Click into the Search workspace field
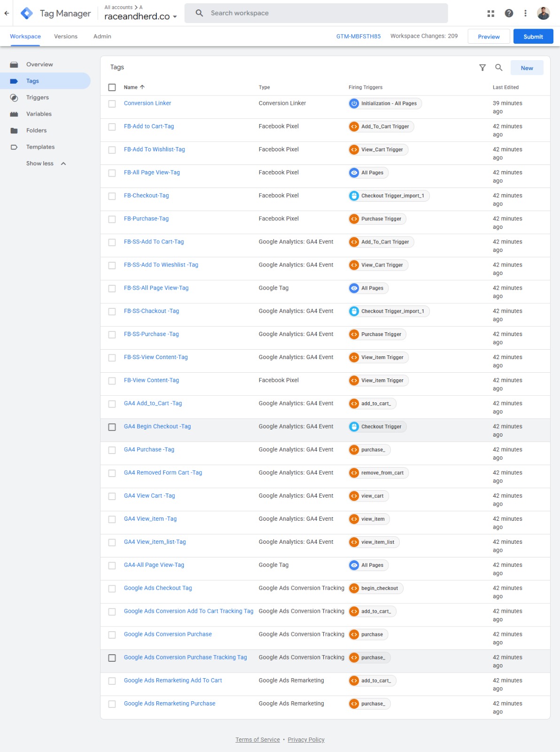The height and width of the screenshot is (752, 560). [x=316, y=13]
